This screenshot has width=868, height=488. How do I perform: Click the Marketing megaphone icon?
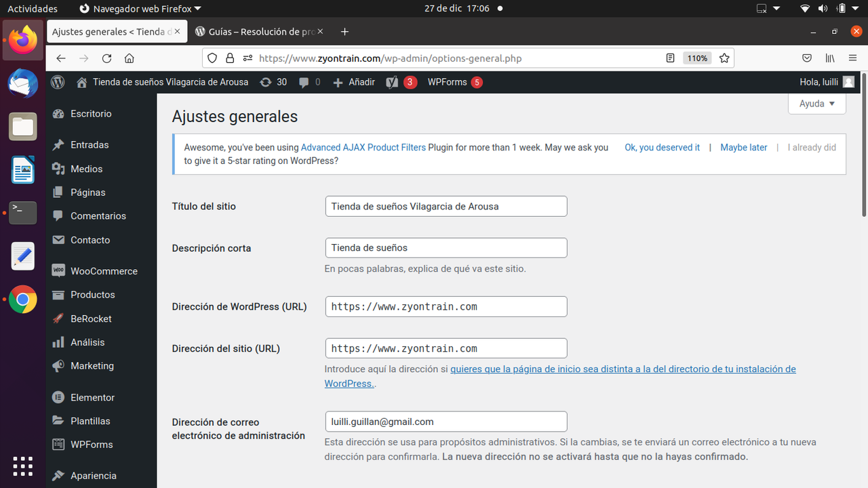coord(58,366)
